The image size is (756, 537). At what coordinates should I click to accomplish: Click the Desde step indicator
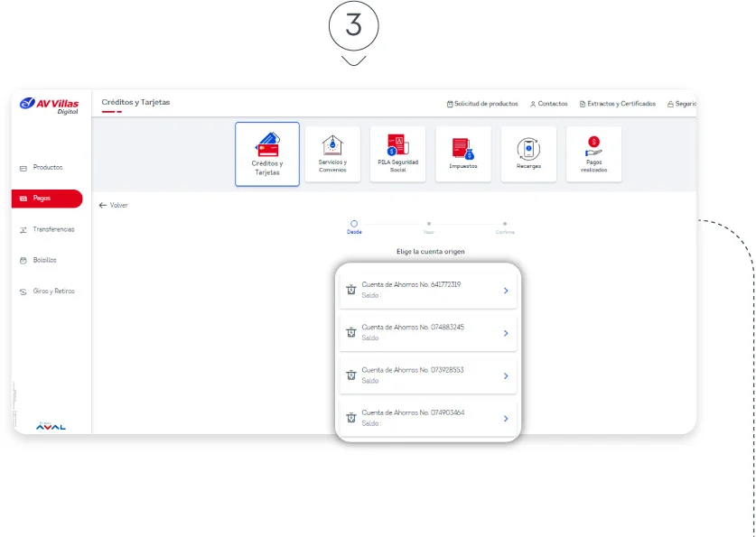coord(354,226)
